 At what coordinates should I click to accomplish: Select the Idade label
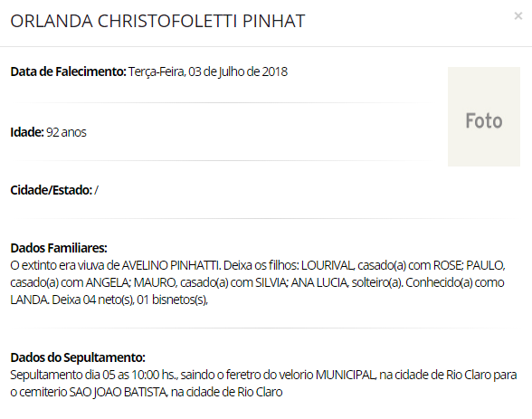coord(27,132)
